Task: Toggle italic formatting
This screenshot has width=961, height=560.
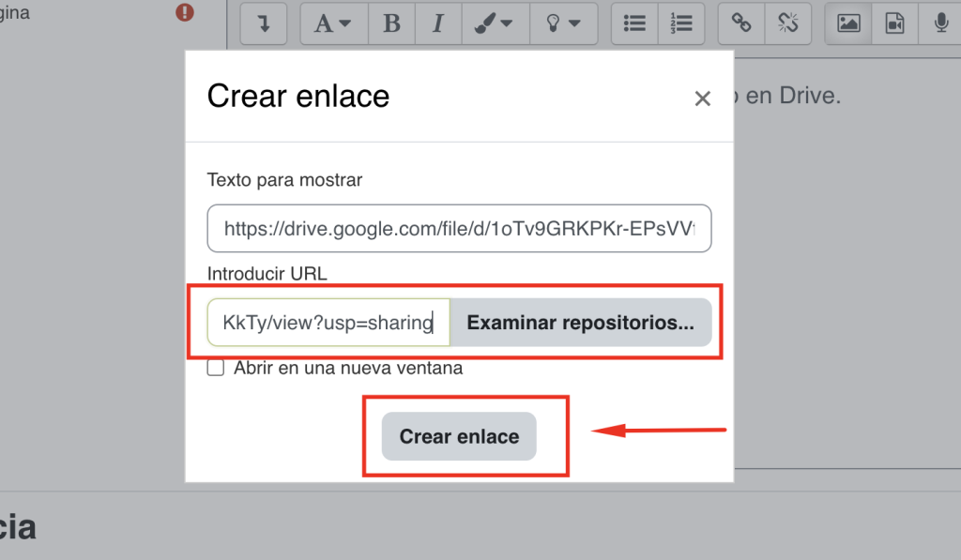Action: [x=437, y=23]
